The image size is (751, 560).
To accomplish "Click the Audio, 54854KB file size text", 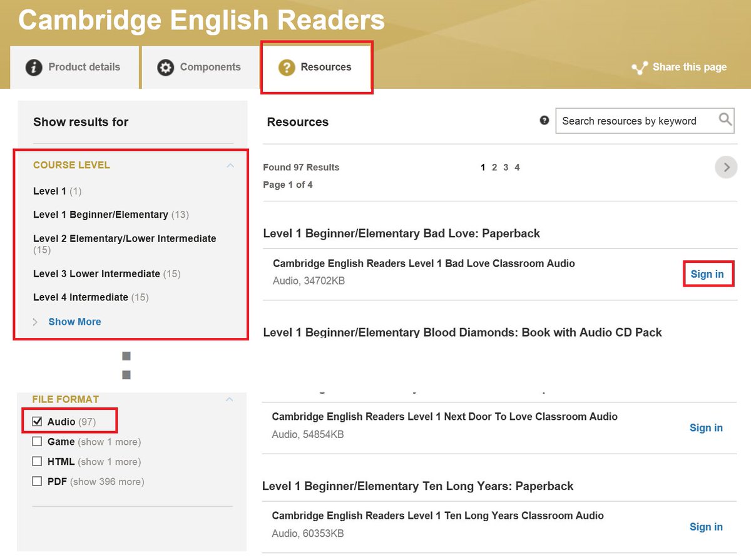I will pos(308,434).
